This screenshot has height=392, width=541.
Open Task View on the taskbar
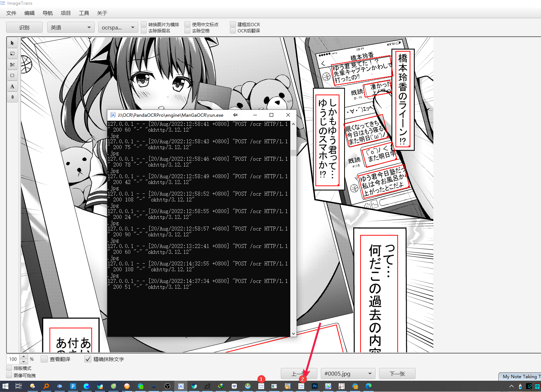click(x=19, y=386)
